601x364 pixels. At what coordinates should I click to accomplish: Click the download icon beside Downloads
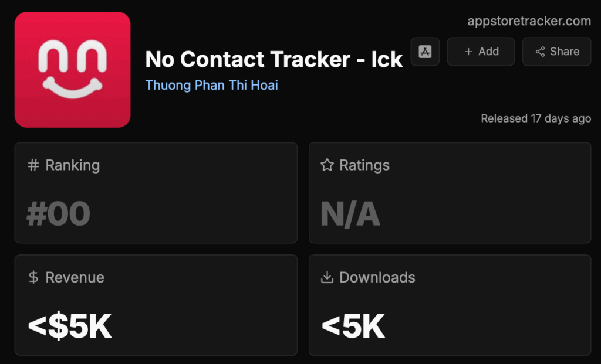[327, 277]
